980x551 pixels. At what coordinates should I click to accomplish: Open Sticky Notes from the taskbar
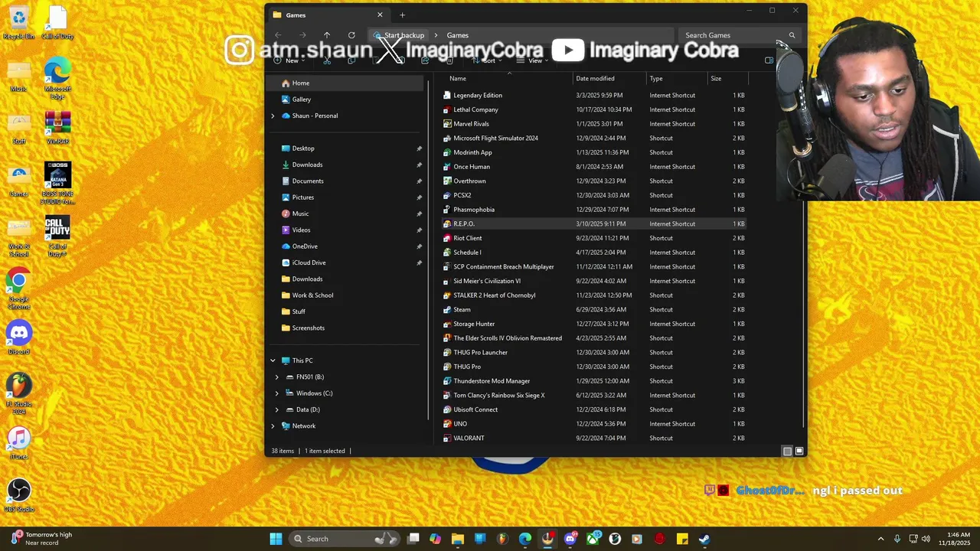[x=681, y=539]
